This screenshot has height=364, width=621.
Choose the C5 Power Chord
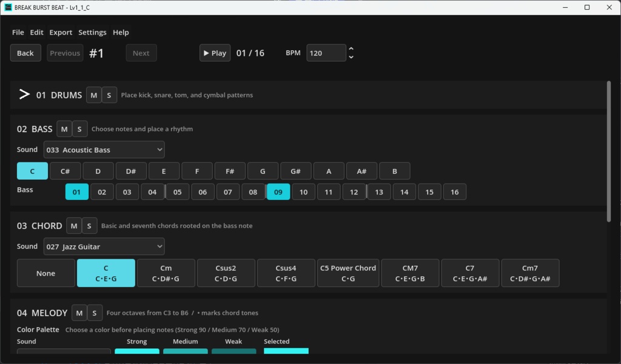[x=348, y=273]
